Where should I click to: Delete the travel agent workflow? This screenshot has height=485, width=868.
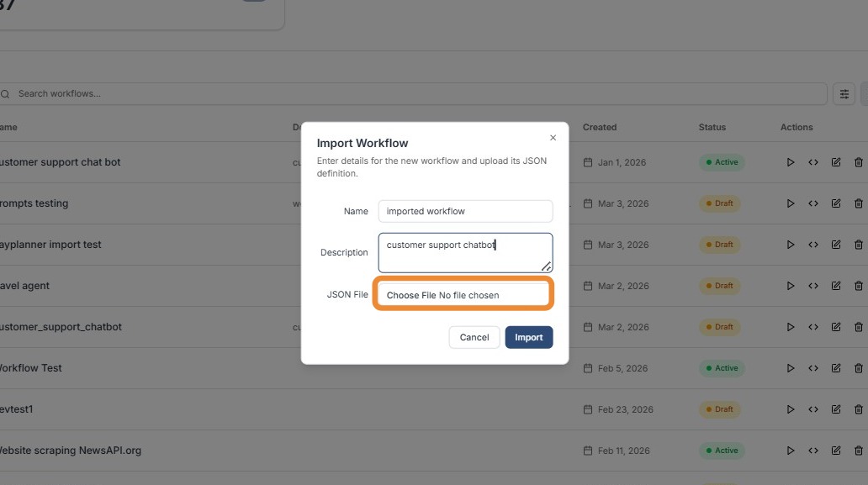click(858, 286)
